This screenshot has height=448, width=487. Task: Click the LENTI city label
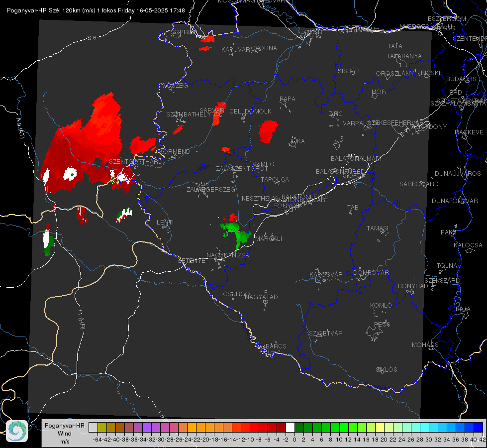coord(165,223)
